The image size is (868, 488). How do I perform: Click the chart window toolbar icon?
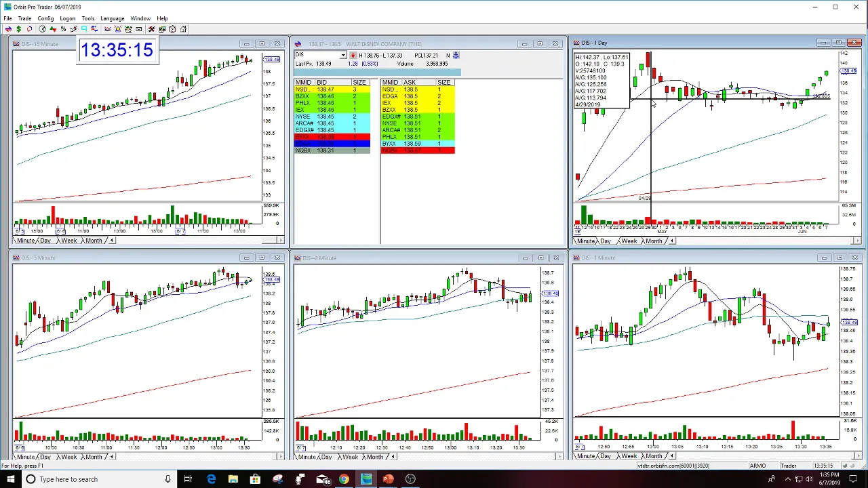[x=107, y=29]
